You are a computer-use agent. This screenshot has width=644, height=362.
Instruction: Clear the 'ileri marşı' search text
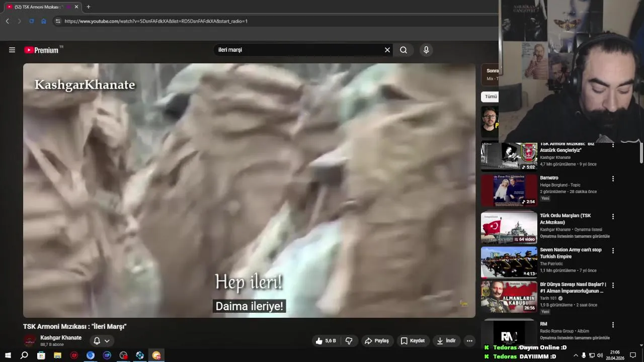(x=387, y=50)
